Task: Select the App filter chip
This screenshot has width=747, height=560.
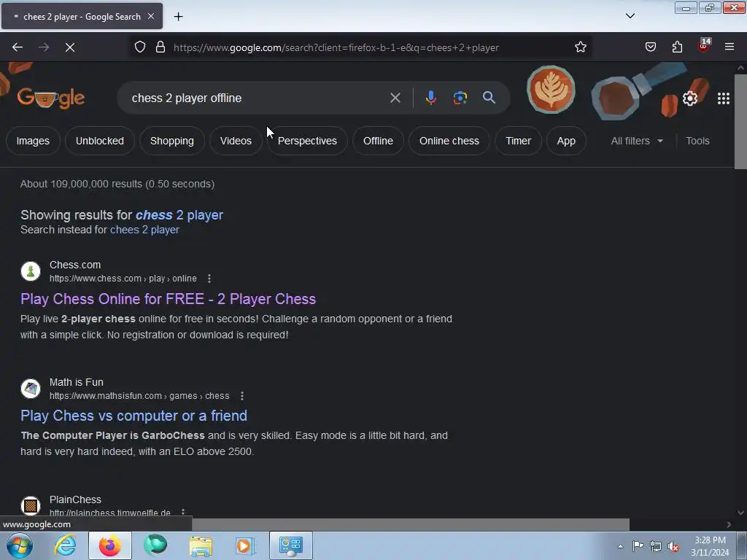Action: click(x=566, y=141)
